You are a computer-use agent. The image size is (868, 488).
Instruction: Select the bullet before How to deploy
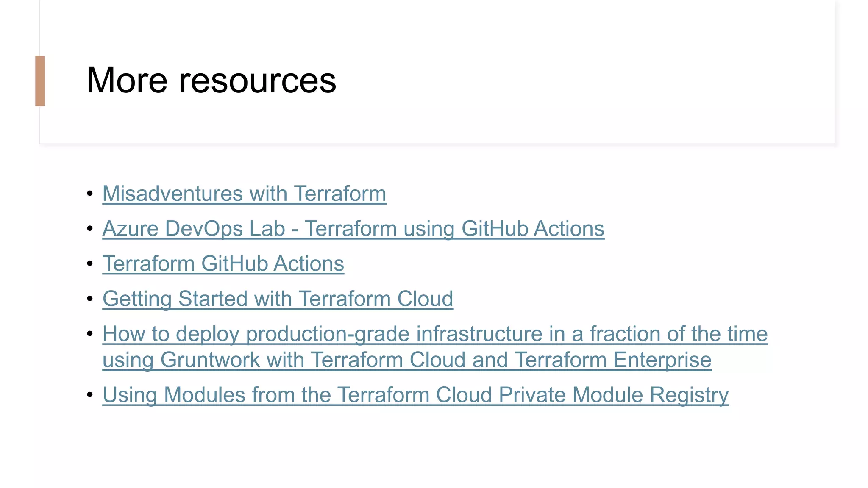click(90, 334)
